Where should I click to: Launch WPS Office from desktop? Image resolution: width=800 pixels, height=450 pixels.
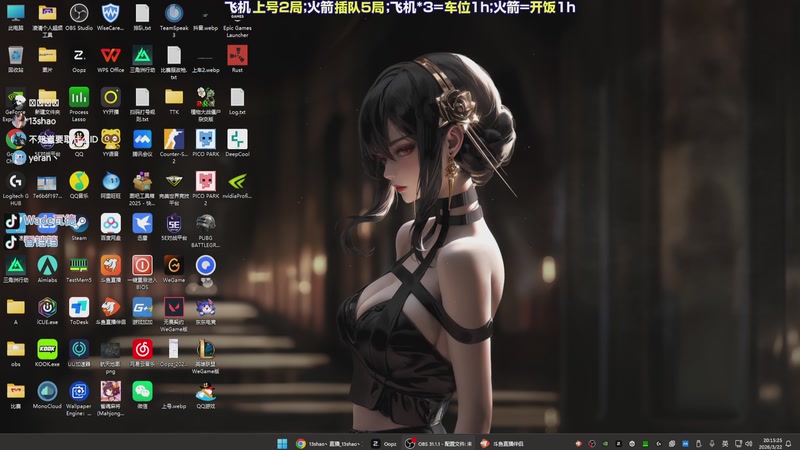click(x=110, y=56)
